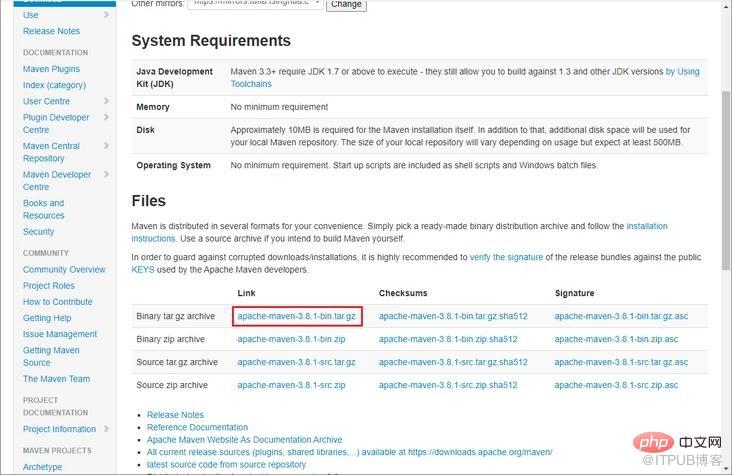
Task: Select the 'Binary tar.gz archive' cell
Action: pos(176,316)
